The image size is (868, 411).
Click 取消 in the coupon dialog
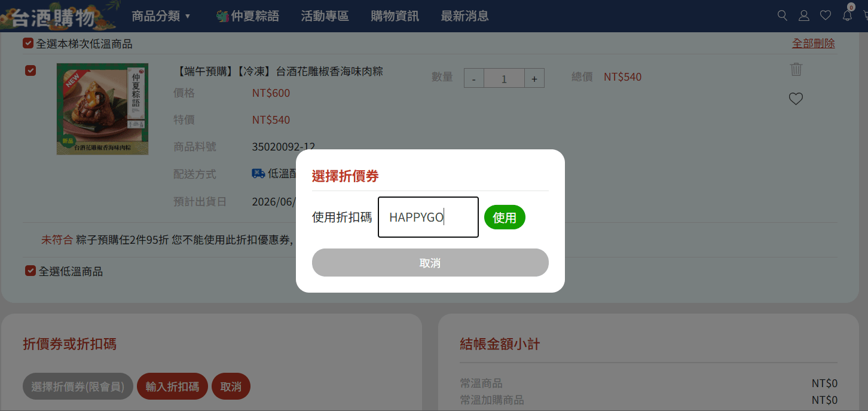pyautogui.click(x=430, y=263)
